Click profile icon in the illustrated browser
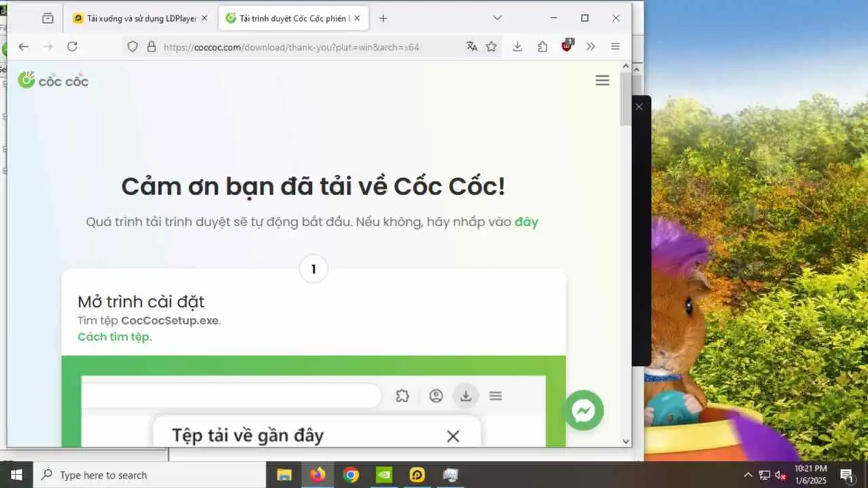The width and height of the screenshot is (868, 488). (x=436, y=396)
